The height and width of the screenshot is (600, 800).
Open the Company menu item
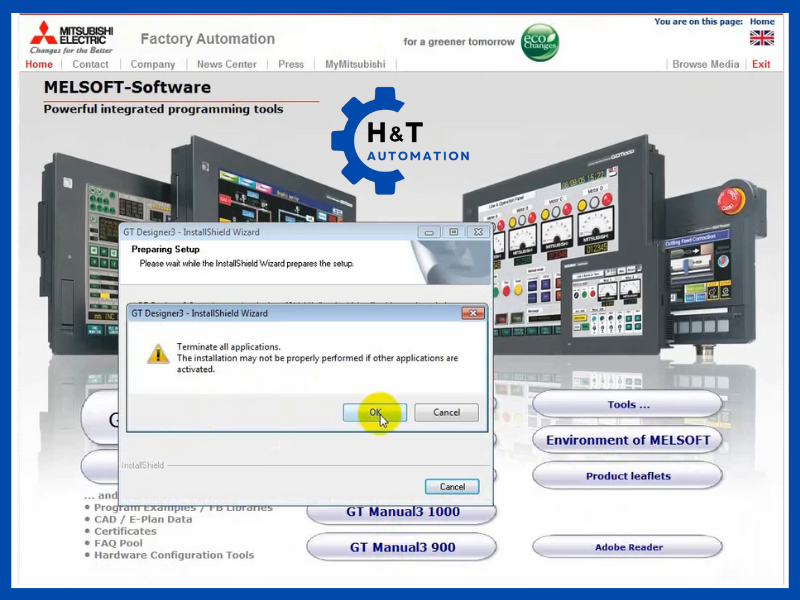pyautogui.click(x=152, y=64)
